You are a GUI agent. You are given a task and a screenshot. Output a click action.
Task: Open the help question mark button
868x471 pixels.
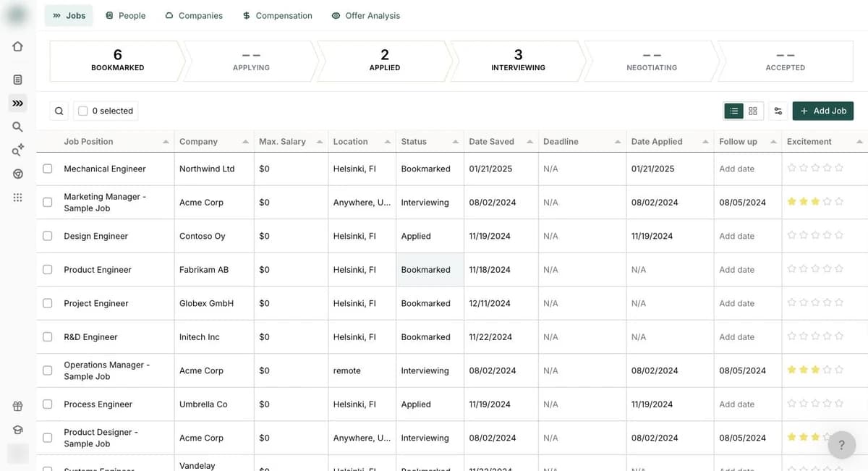pos(841,446)
